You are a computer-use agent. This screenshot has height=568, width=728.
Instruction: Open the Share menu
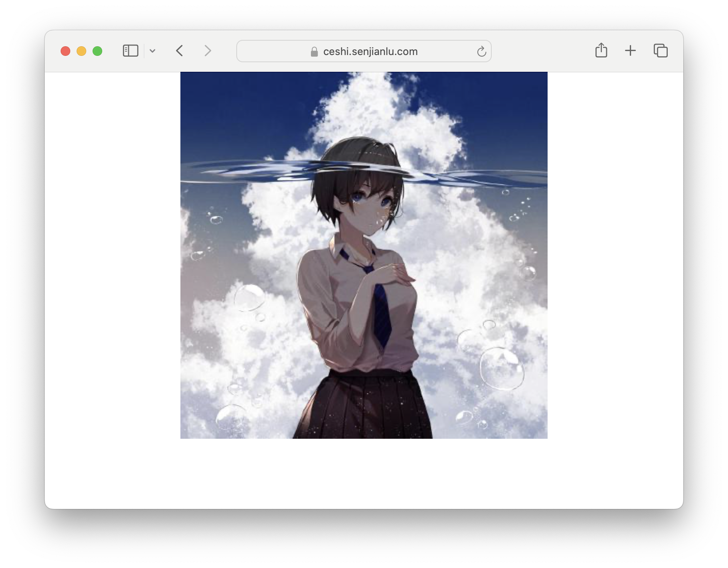601,50
